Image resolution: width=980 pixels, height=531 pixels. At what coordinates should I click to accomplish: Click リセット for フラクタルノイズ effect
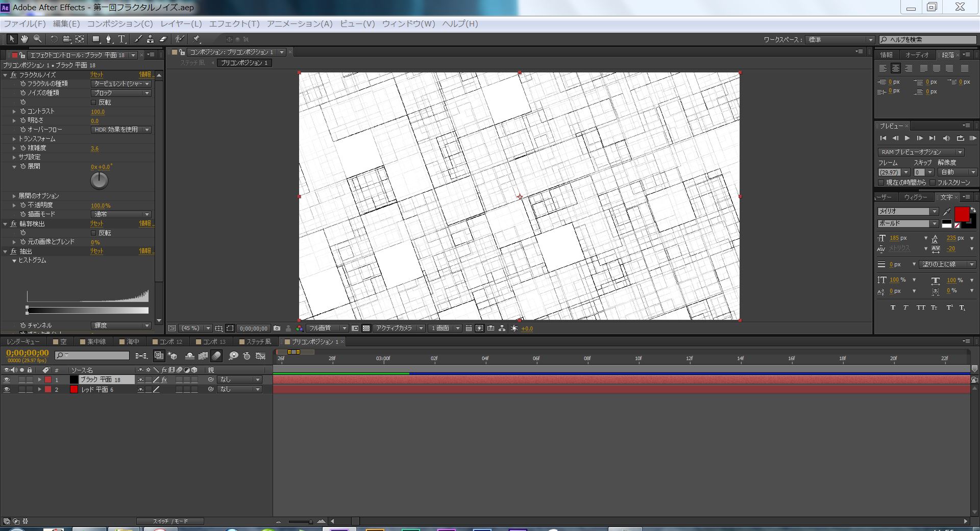[x=96, y=75]
